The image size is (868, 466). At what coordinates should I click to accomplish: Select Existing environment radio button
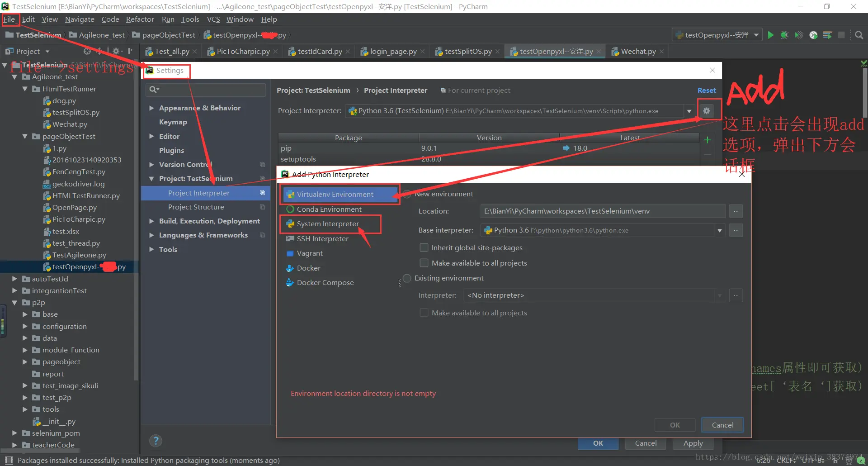tap(407, 278)
